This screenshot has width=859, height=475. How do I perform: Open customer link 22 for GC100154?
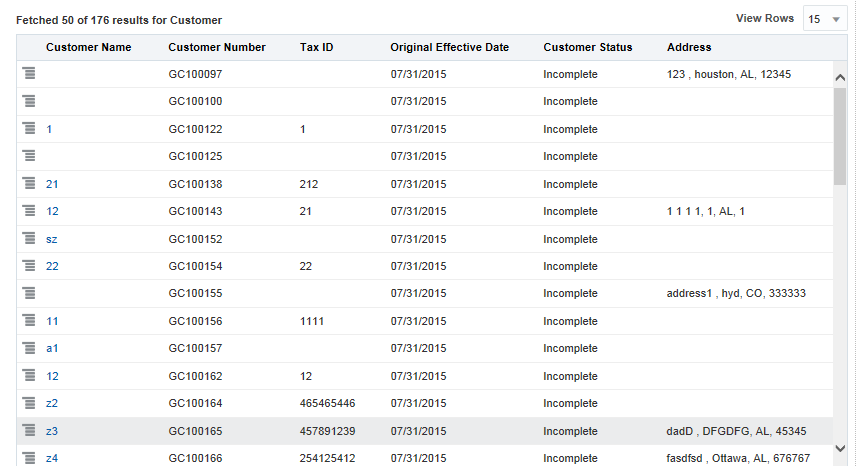pos(52,266)
